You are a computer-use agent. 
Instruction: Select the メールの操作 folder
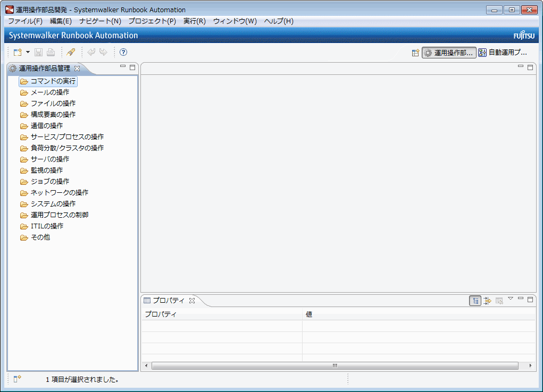coord(45,92)
